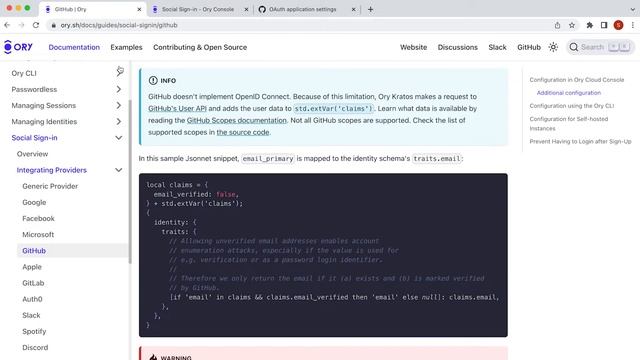Click the Ory logo in the header
Viewport: 640px width, 360px height.
18,47
